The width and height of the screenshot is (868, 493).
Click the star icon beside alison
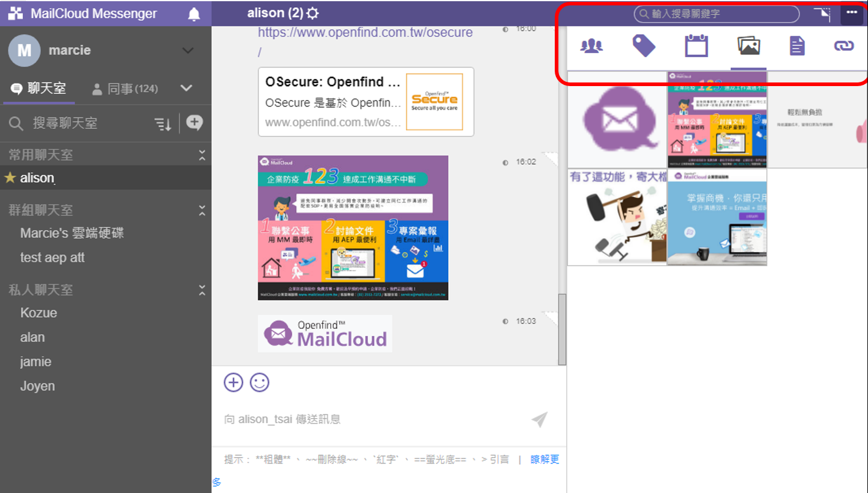[x=10, y=178]
